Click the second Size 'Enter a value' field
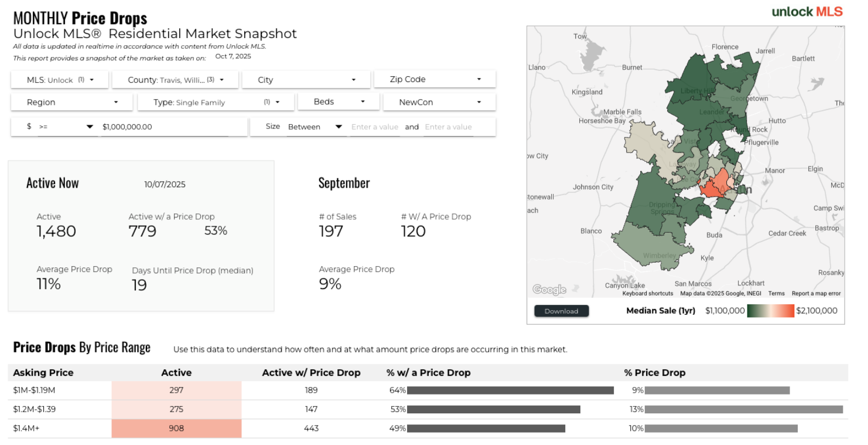The height and width of the screenshot is (445, 868). [x=448, y=127]
